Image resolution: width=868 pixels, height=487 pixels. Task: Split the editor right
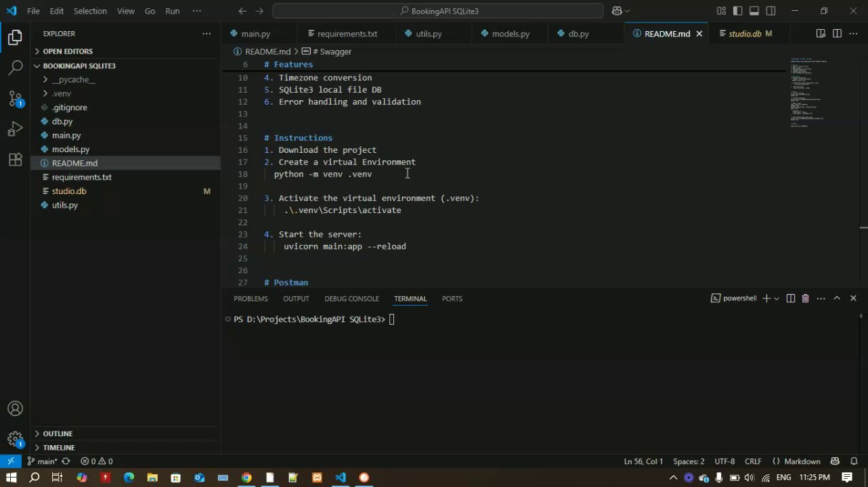pos(837,34)
